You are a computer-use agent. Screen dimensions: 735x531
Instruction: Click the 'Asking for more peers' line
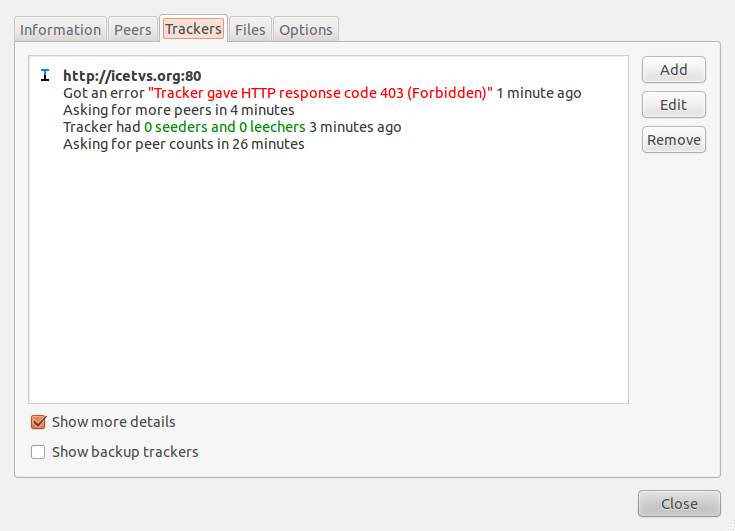pyautogui.click(x=178, y=110)
